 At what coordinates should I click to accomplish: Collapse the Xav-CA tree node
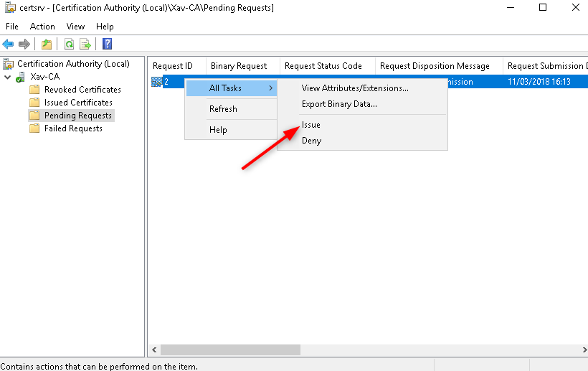pos(8,77)
